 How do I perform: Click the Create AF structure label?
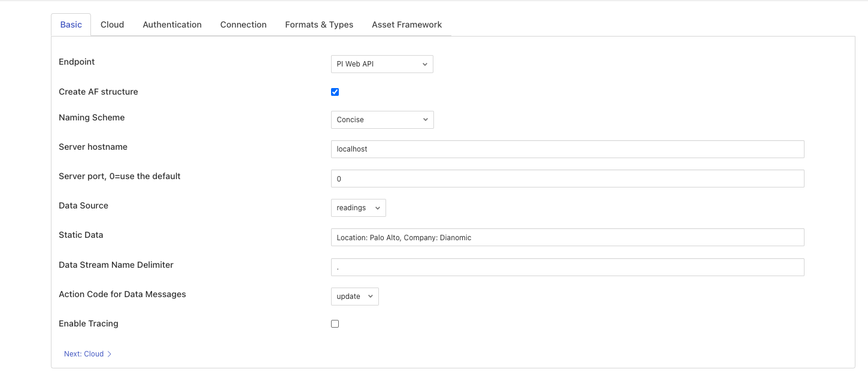pos(98,92)
